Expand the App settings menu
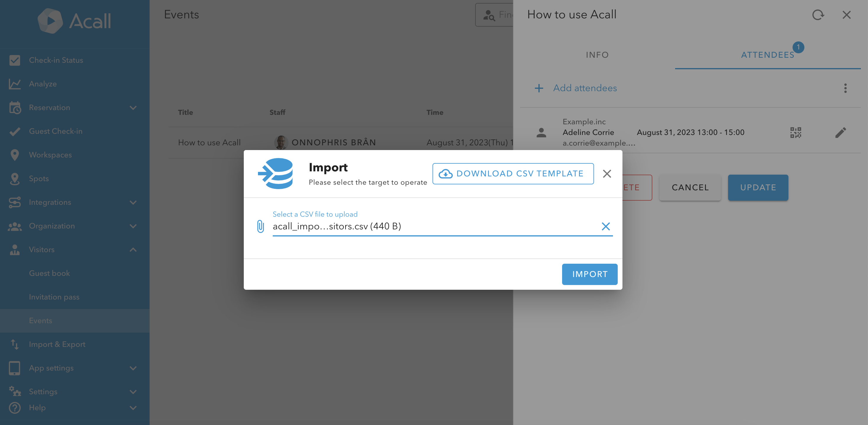Viewport: 868px width, 425px height. (x=133, y=368)
